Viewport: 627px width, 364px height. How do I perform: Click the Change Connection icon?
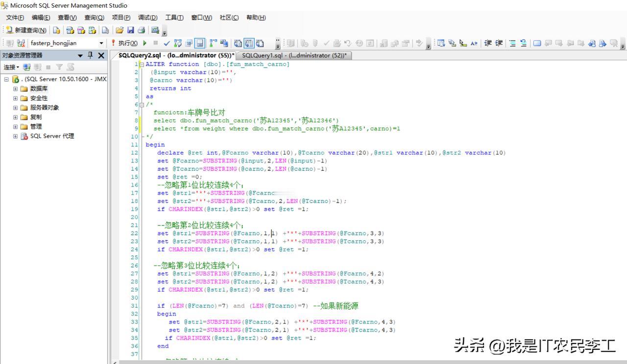pyautogui.click(x=21, y=43)
